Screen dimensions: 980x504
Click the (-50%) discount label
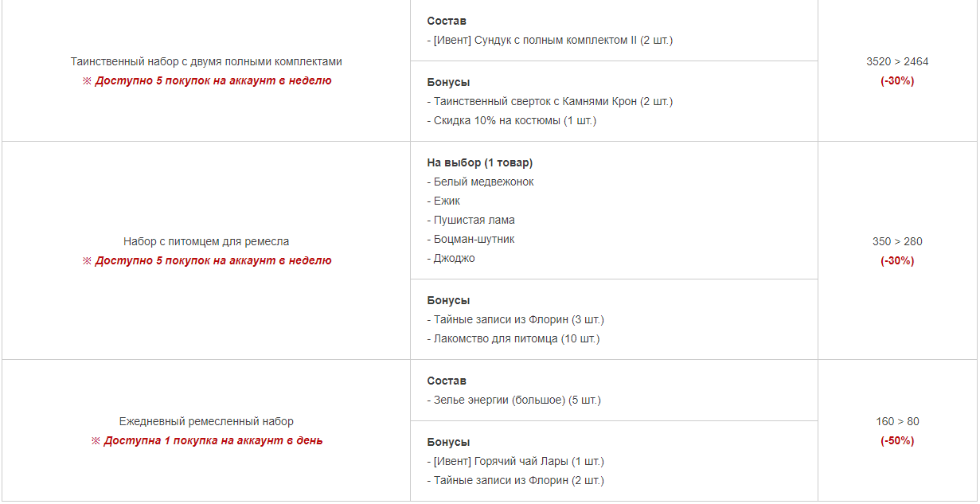[897, 440]
